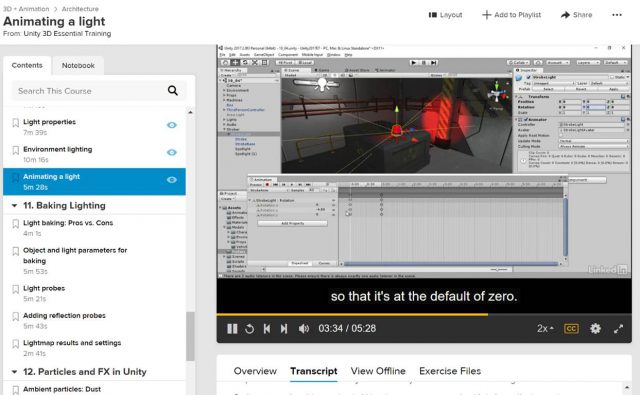Play Light baking: Pros vs. Cons
Screen dimensions: 640x395
click(x=68, y=223)
